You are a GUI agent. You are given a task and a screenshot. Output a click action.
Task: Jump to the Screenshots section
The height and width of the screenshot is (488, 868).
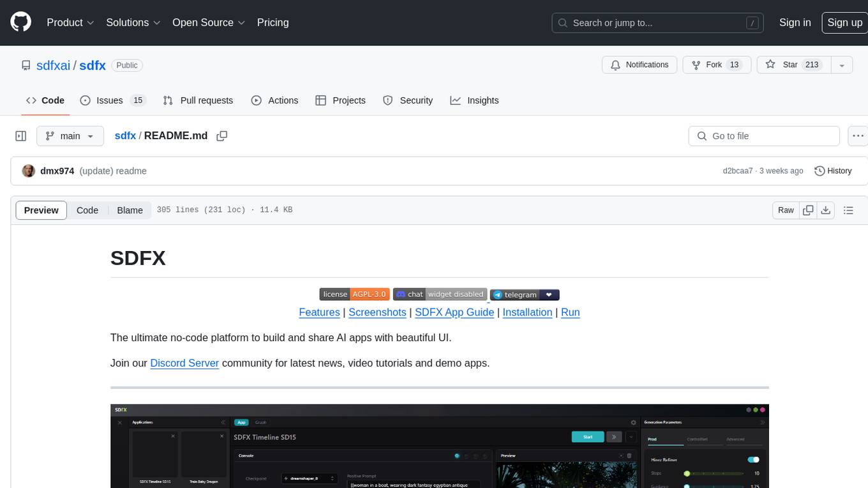click(x=377, y=312)
